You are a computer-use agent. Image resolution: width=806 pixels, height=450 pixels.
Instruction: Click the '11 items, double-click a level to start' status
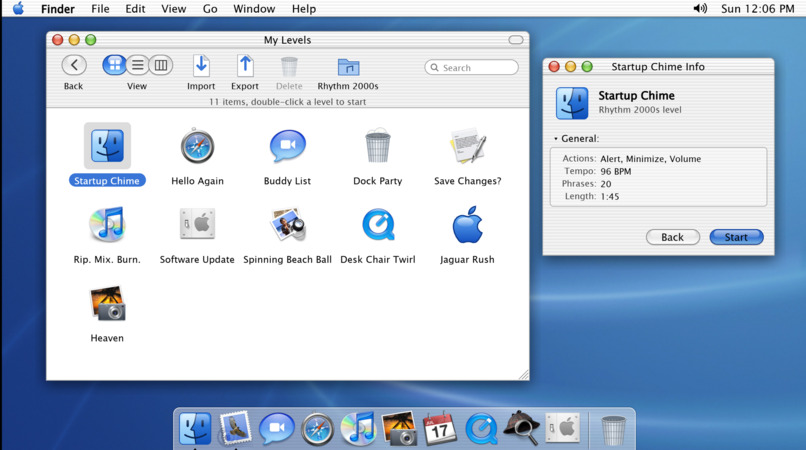click(288, 102)
